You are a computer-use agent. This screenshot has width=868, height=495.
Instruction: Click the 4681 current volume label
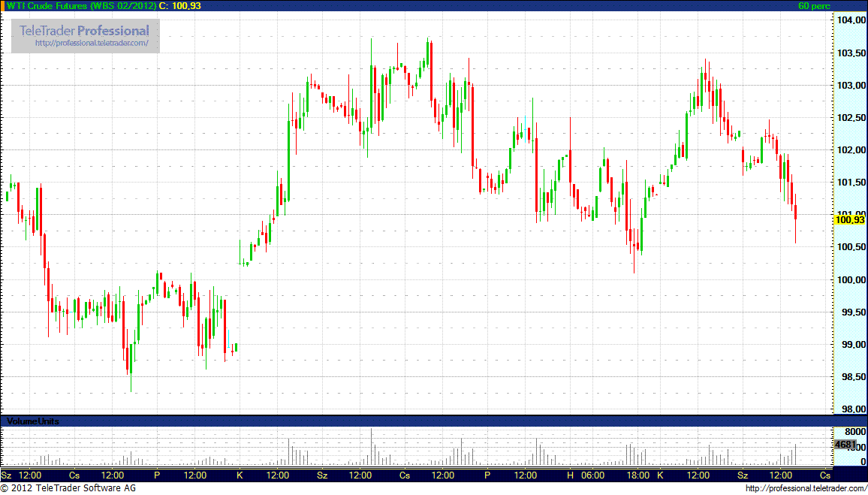[x=845, y=445]
